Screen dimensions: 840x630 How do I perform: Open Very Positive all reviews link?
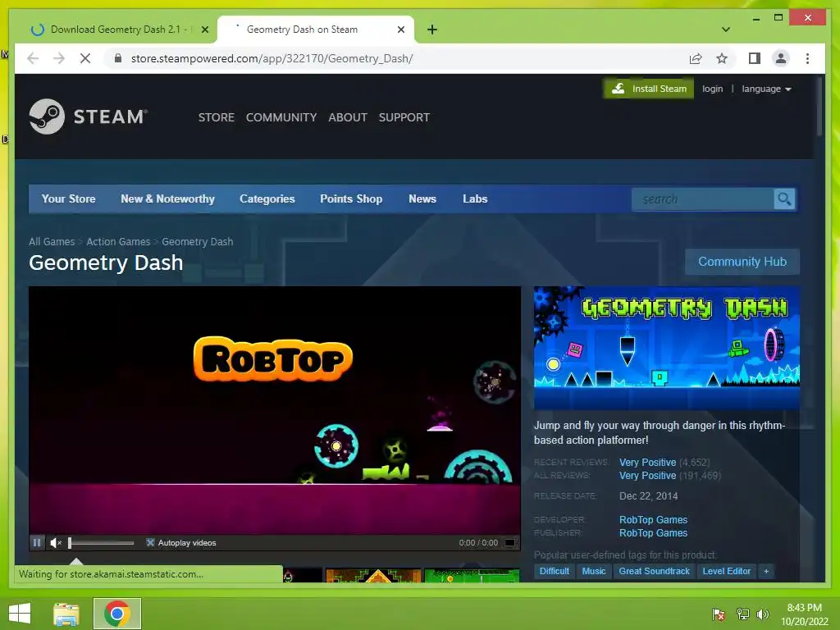(647, 476)
